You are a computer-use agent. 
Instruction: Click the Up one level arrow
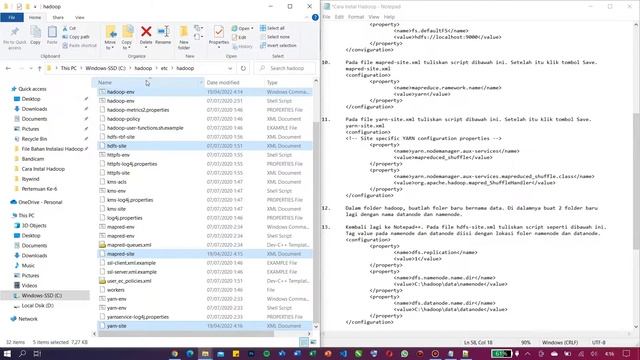coord(40,68)
